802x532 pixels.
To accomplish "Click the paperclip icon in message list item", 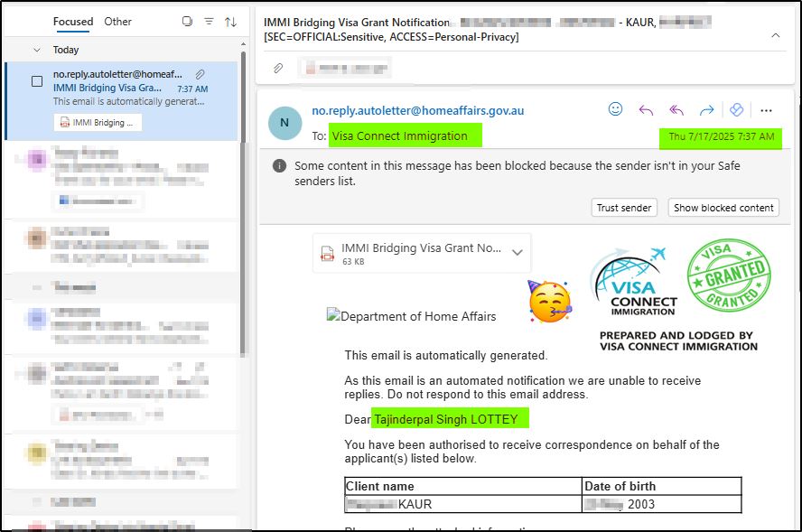I will (x=200, y=74).
